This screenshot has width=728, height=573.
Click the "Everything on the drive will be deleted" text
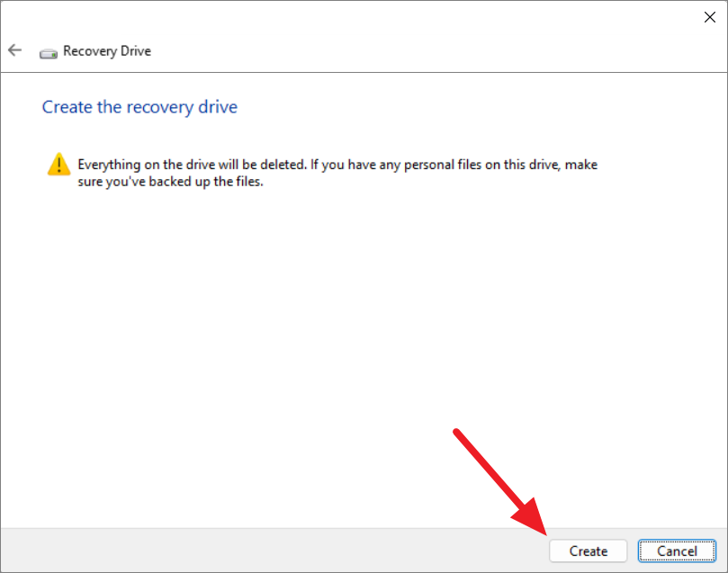[193, 165]
